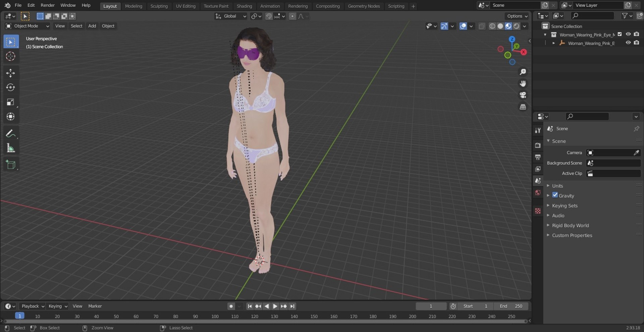644x332 pixels.
Task: Open the Playback dropdown in timeline
Action: pos(33,306)
